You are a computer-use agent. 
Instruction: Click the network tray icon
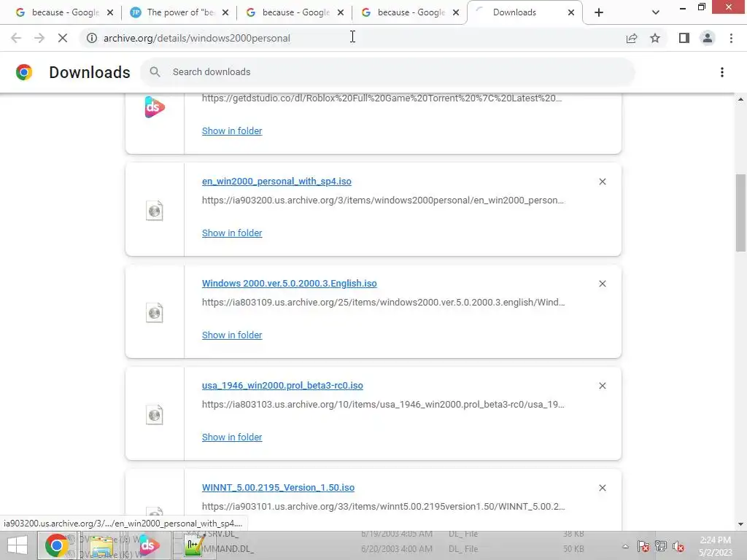[x=661, y=546]
